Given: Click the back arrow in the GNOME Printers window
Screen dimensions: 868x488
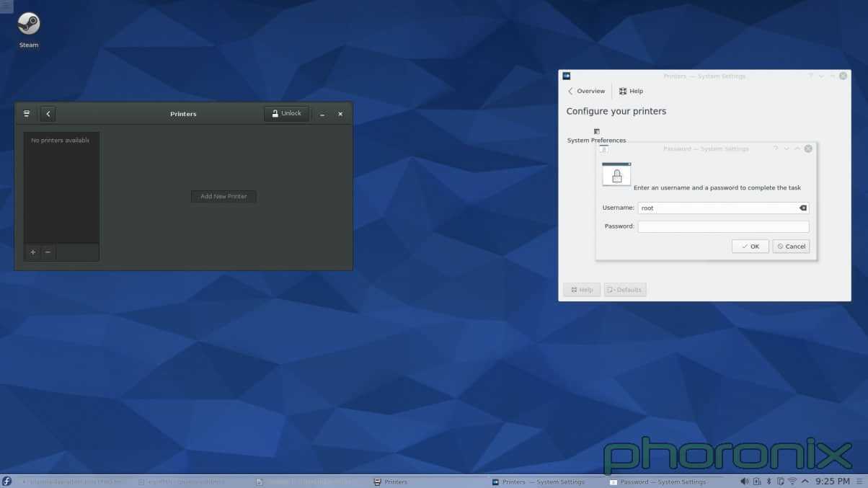Looking at the screenshot, I should 48,113.
